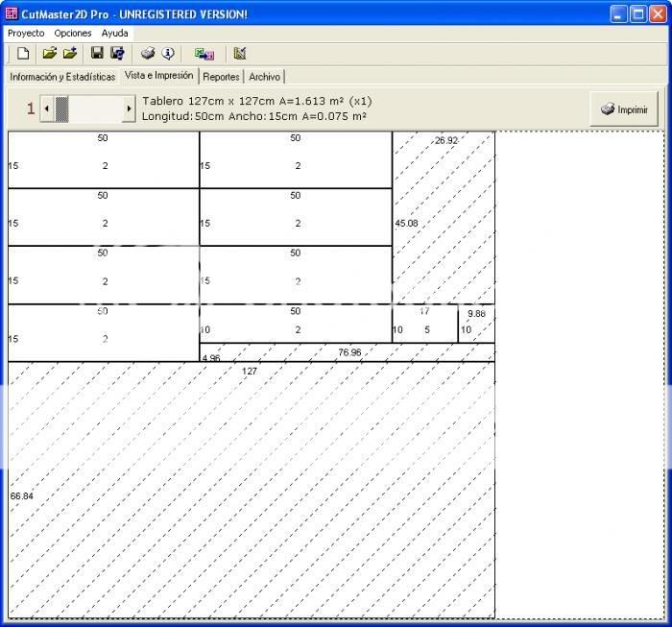The image size is (672, 627).
Task: Open the Proyecto menu
Action: pos(26,33)
